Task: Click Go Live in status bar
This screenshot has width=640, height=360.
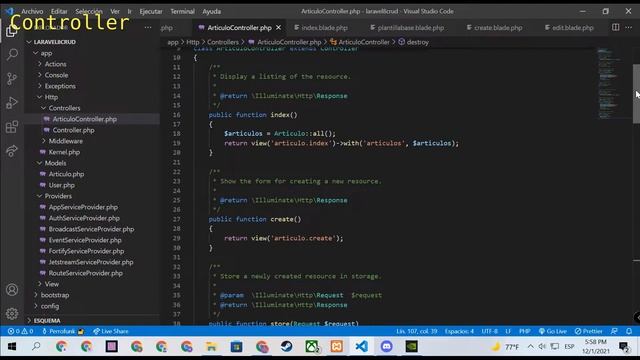Action: 552,331
